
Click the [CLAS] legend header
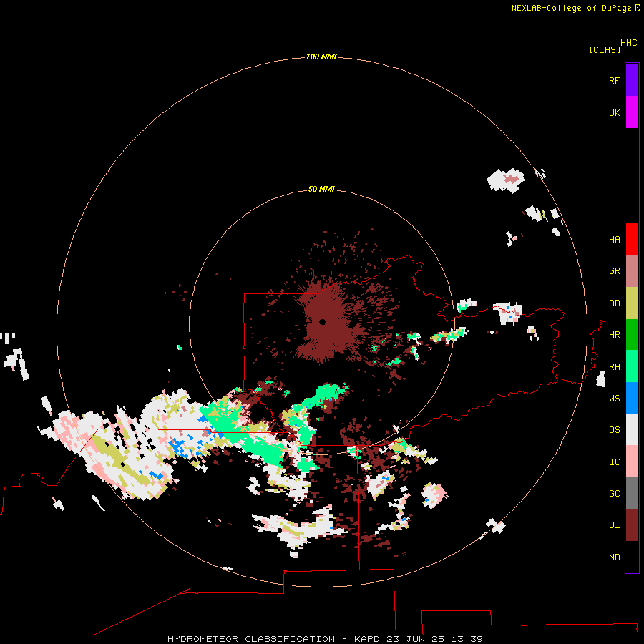[x=605, y=49]
